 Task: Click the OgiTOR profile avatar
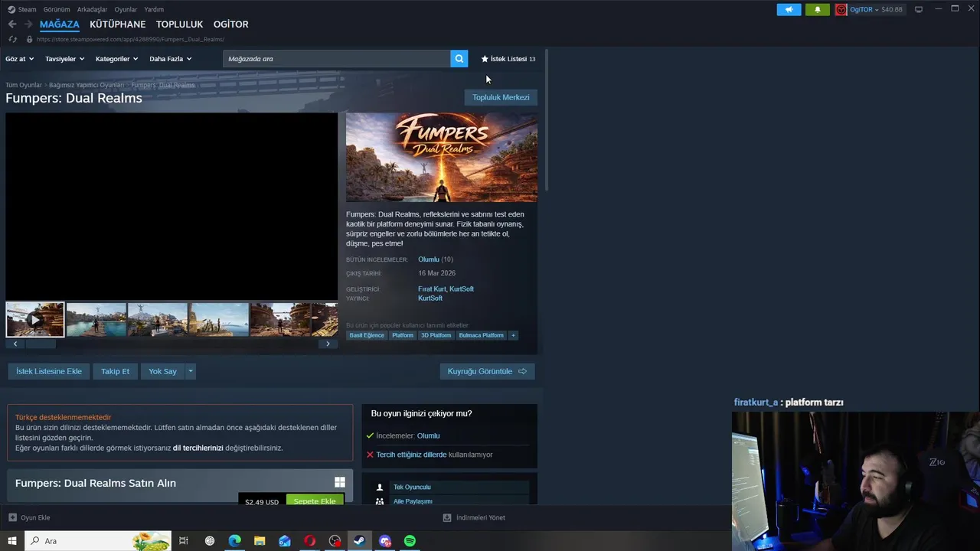coord(841,10)
